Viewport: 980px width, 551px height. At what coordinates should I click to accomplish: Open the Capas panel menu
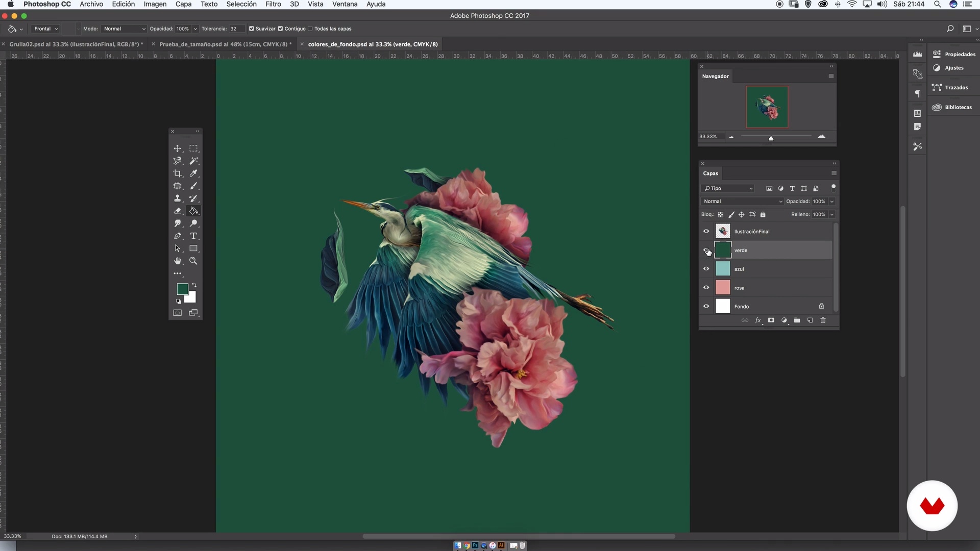click(834, 173)
